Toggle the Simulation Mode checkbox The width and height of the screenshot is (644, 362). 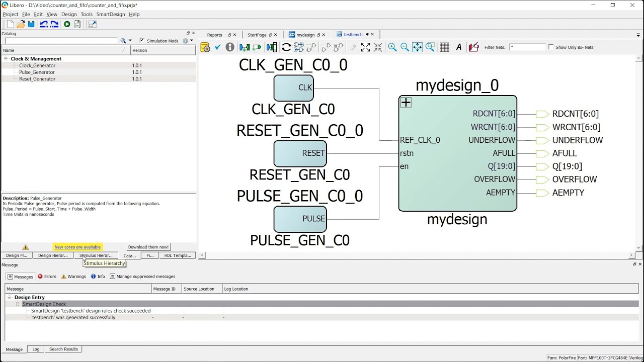coord(142,40)
